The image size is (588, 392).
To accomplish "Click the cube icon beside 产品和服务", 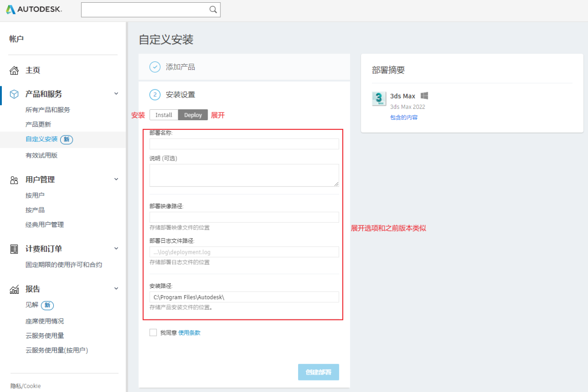I will click(x=14, y=94).
